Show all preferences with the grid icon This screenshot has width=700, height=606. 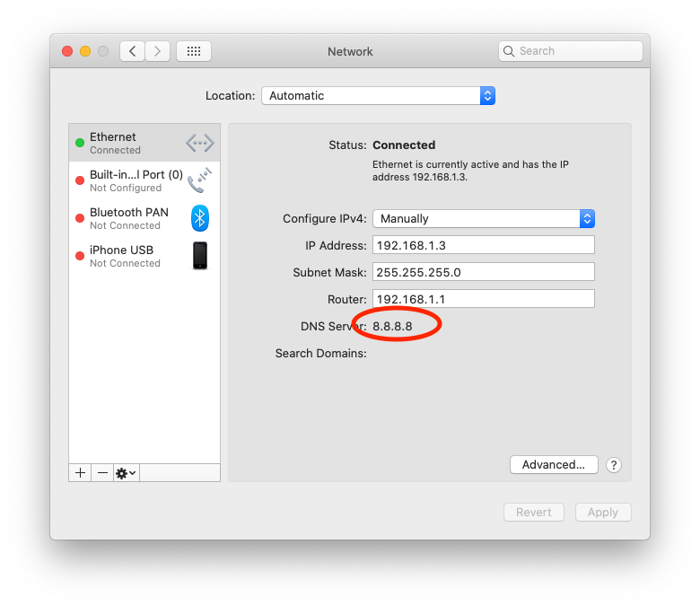tap(194, 51)
